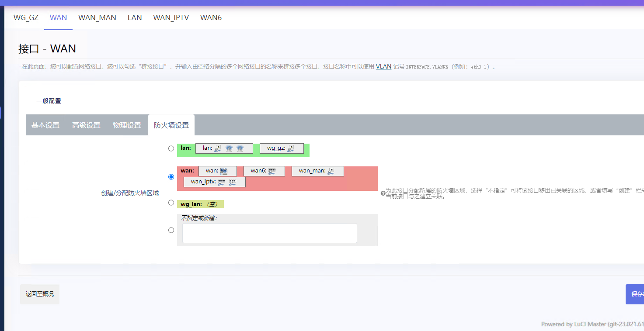Click the wan6 switch port icon
The height and width of the screenshot is (331, 644).
(x=272, y=171)
